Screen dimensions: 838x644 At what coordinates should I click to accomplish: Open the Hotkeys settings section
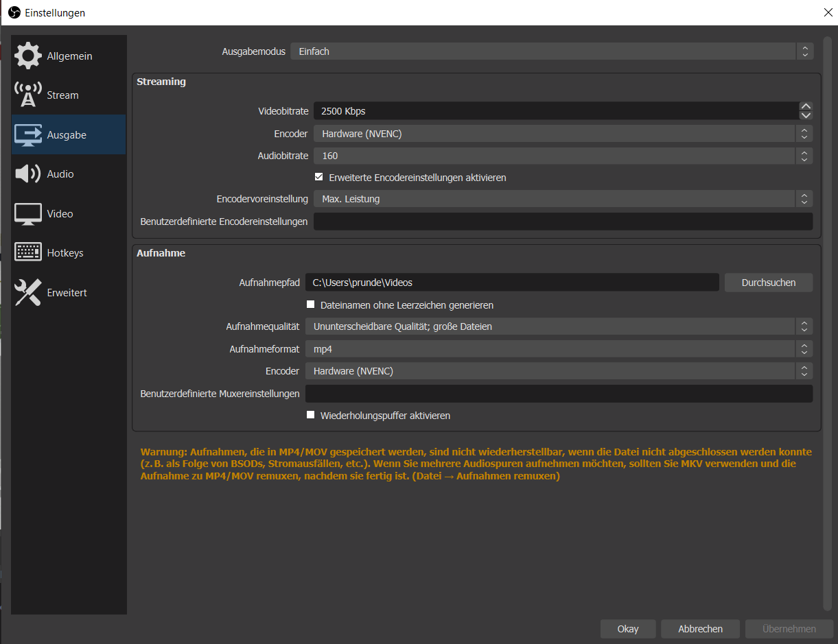69,253
